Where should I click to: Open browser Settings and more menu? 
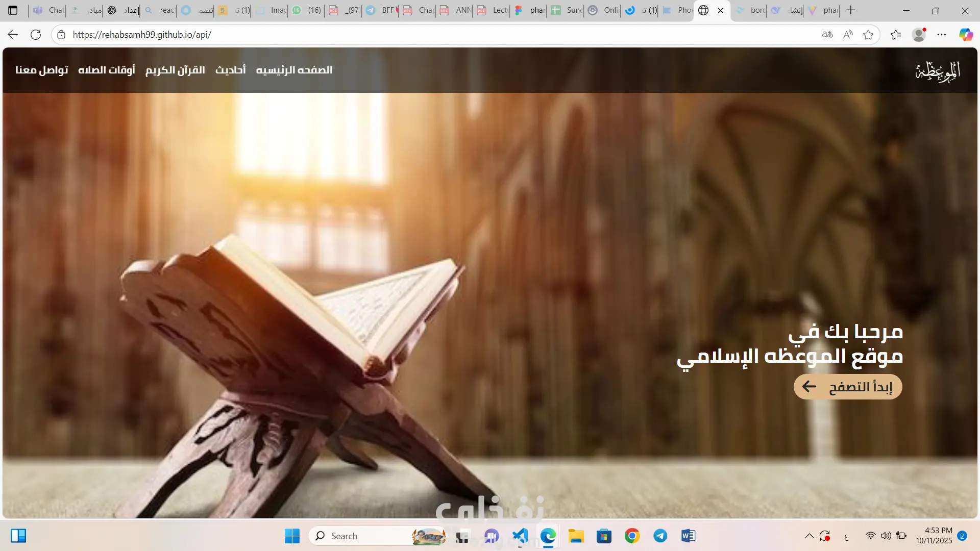click(942, 35)
